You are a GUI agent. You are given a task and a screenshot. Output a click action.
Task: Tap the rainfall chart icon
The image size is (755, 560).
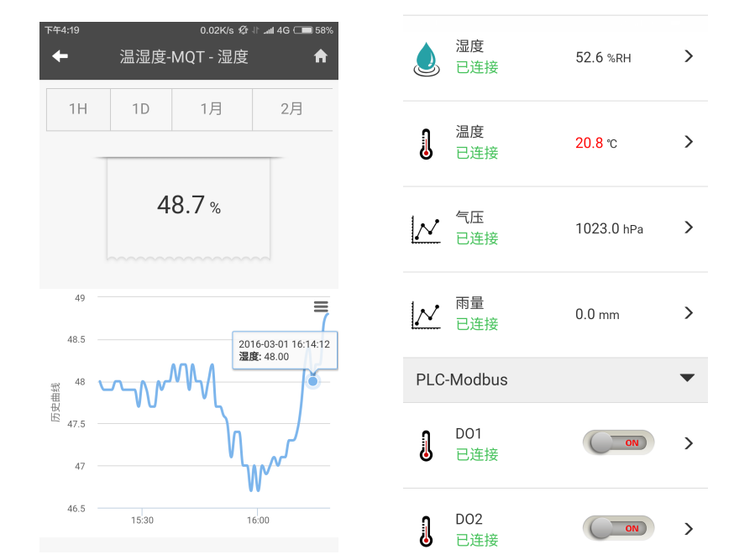click(x=426, y=314)
